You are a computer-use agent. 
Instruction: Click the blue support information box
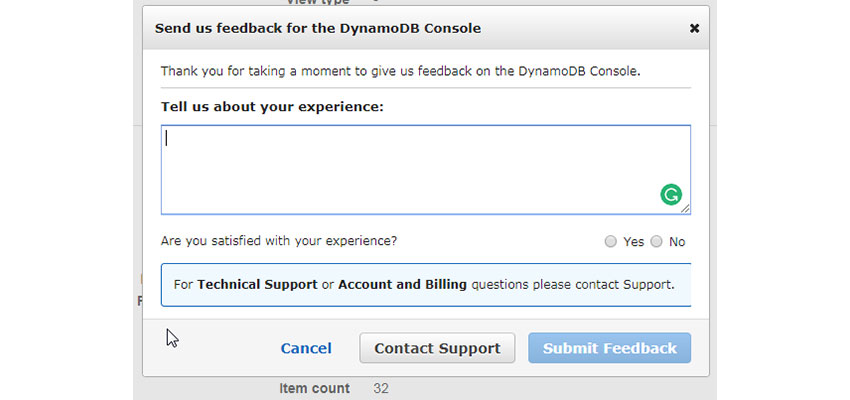pyautogui.click(x=426, y=285)
